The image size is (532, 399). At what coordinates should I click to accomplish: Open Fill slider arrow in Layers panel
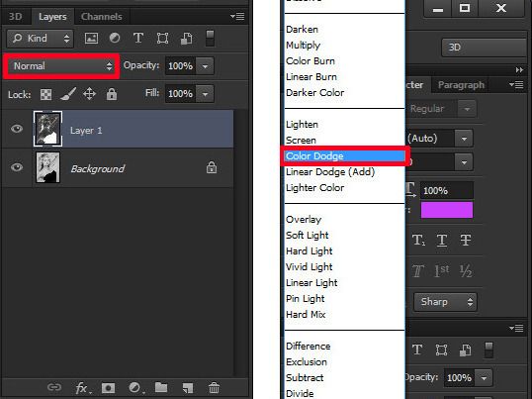(205, 94)
